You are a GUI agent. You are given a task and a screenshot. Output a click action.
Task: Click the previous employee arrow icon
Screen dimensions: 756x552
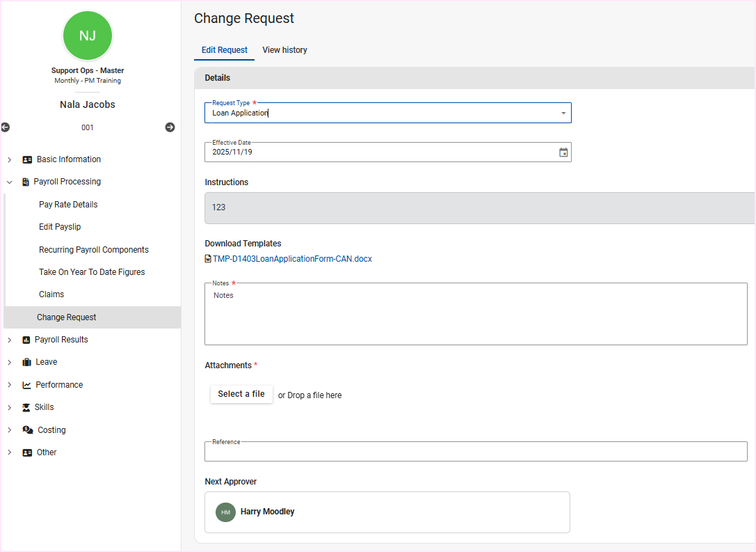coord(6,127)
